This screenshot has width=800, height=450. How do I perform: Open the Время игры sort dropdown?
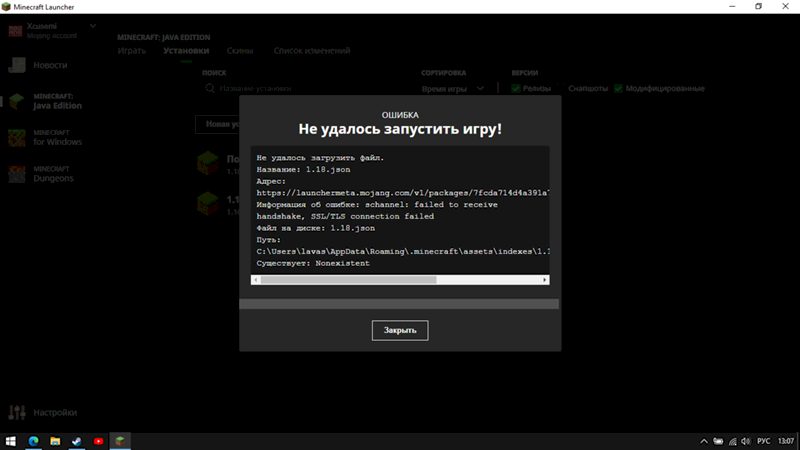click(x=453, y=88)
